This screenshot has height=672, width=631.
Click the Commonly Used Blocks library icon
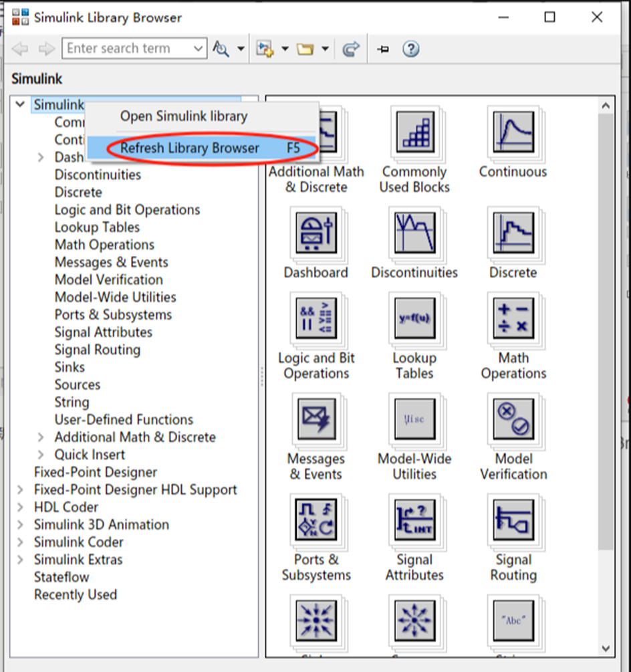coord(415,132)
